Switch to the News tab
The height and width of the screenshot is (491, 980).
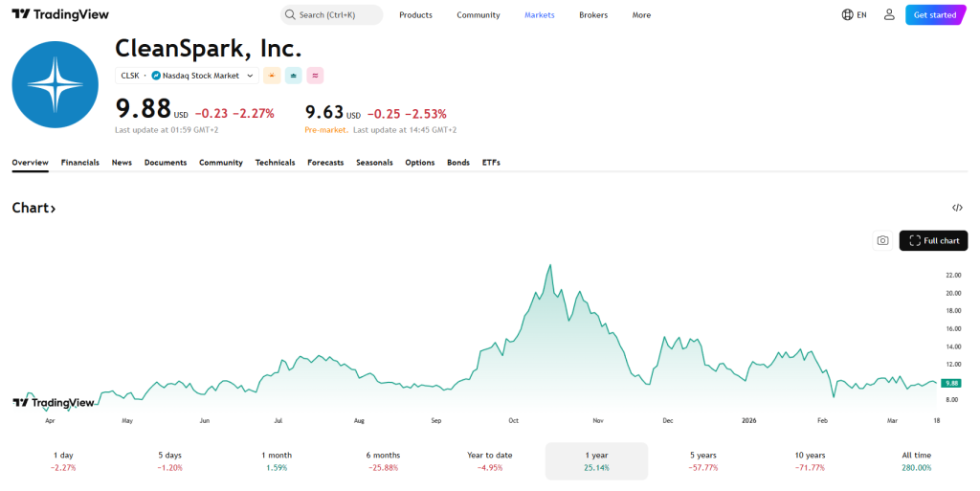[122, 163]
